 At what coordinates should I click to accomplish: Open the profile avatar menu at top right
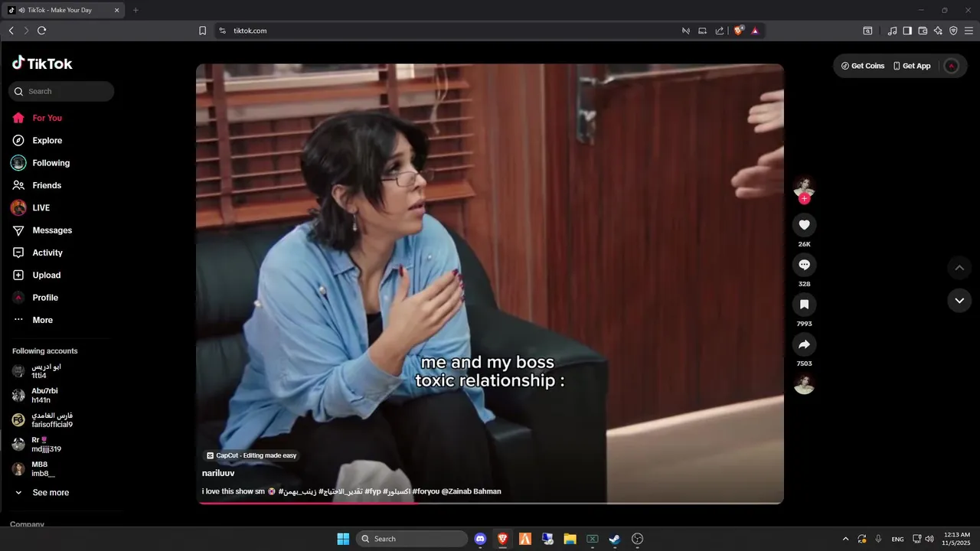952,66
